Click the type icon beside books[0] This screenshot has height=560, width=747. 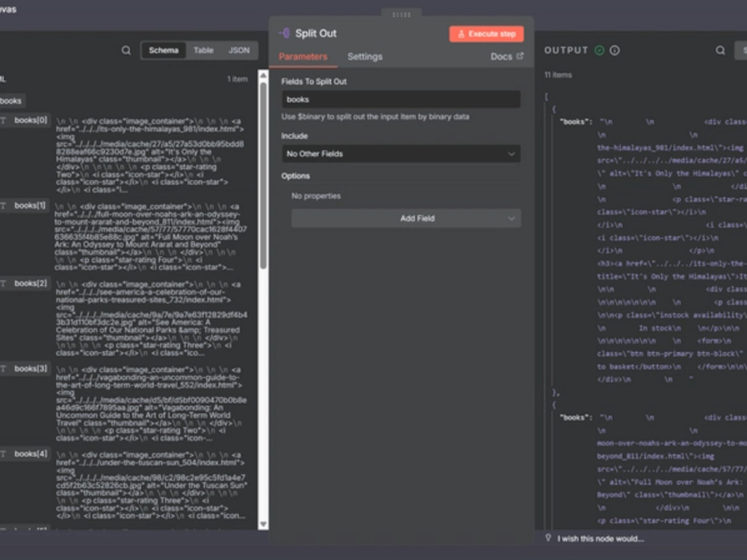click(3, 120)
